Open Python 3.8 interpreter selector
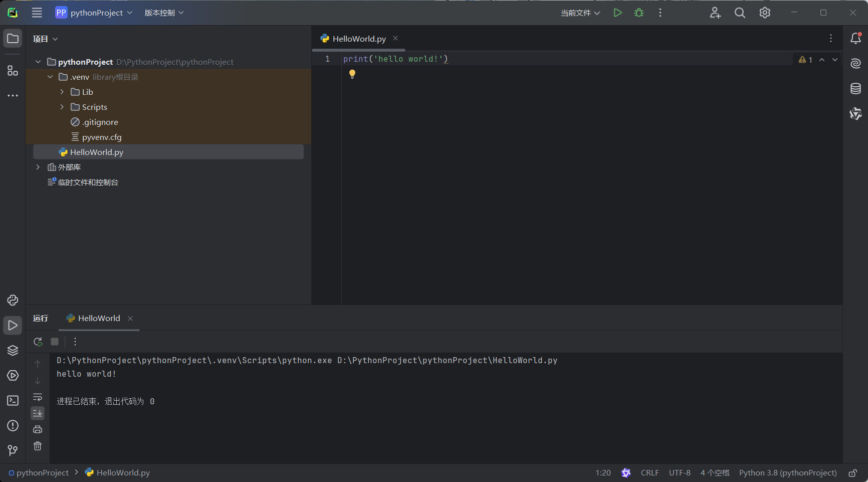This screenshot has height=482, width=868. tap(788, 473)
